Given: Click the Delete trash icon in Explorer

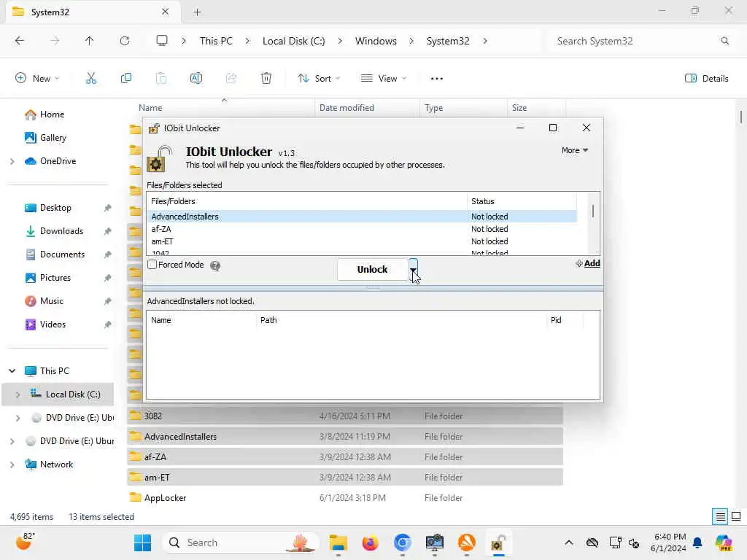Looking at the screenshot, I should click(x=266, y=79).
